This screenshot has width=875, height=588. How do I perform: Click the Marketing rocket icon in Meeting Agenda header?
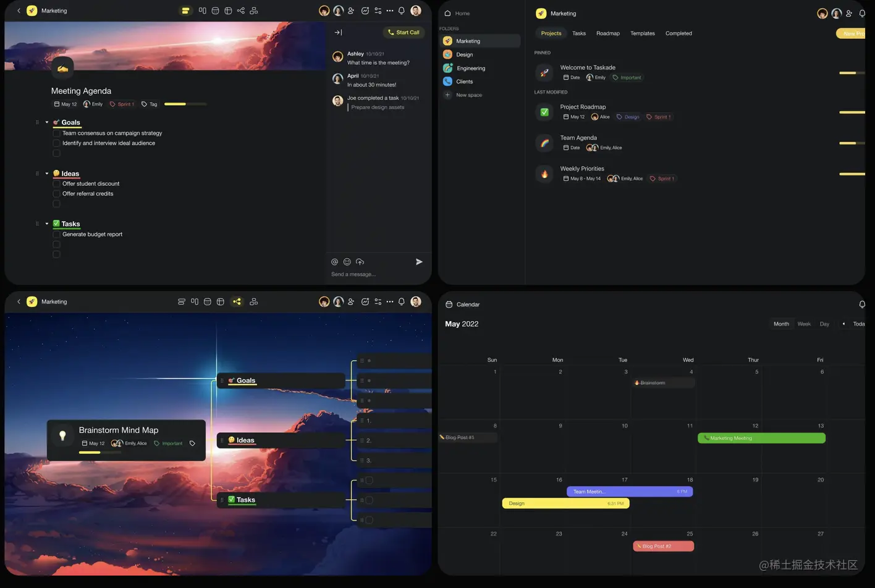tap(32, 10)
